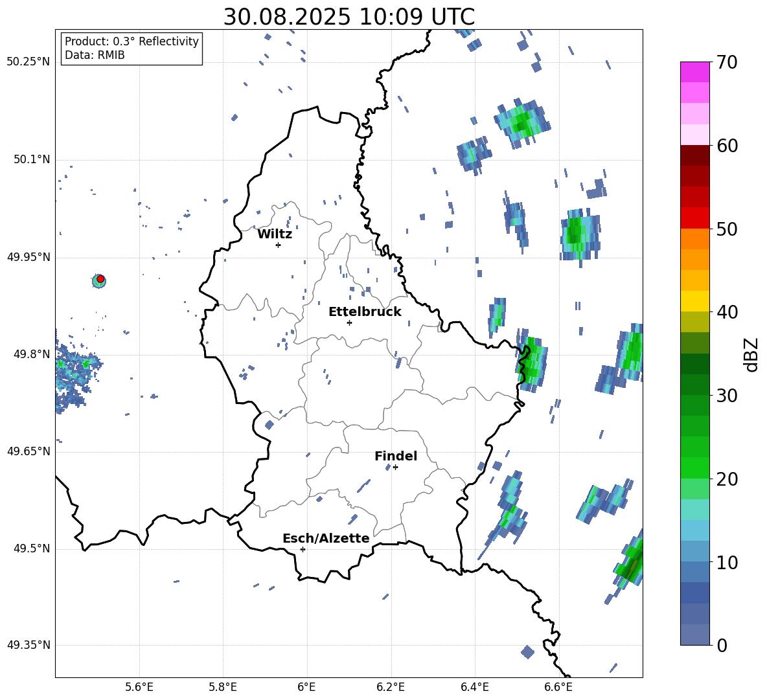This screenshot has width=767, height=700.
Task: Click the 49.65°N latitude label
Action: point(29,451)
